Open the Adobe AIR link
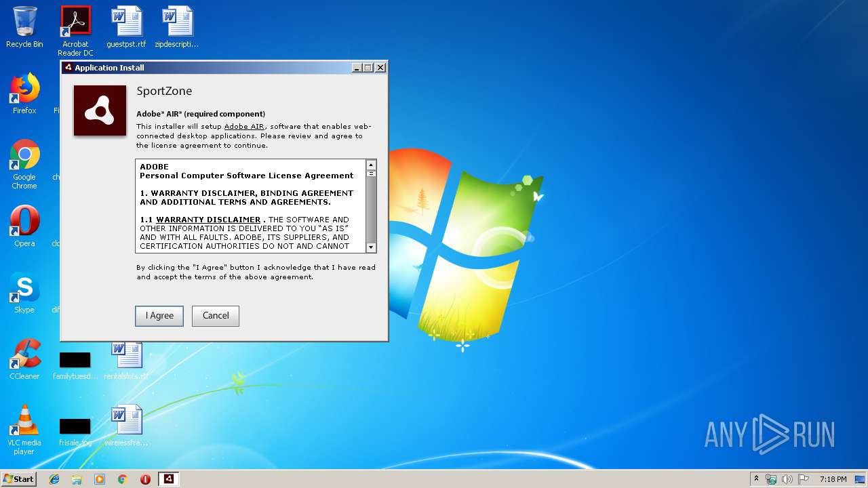This screenshot has width=868, height=488. coord(244,127)
